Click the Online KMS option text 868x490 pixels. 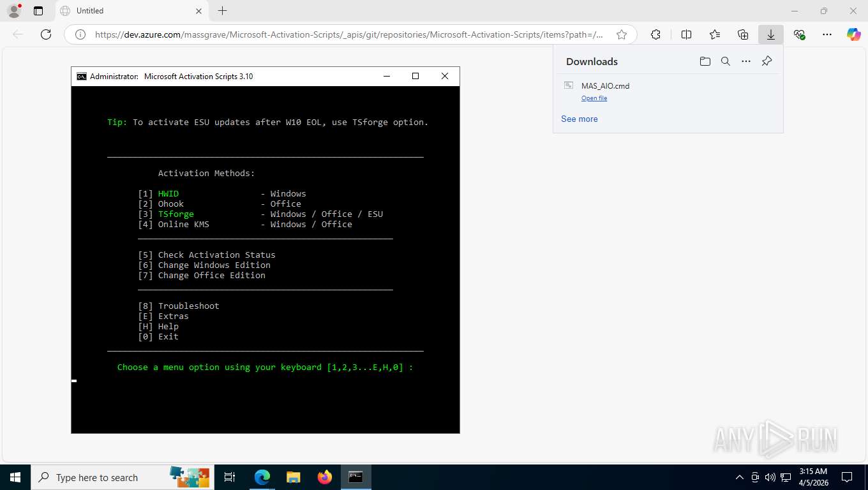pos(184,225)
